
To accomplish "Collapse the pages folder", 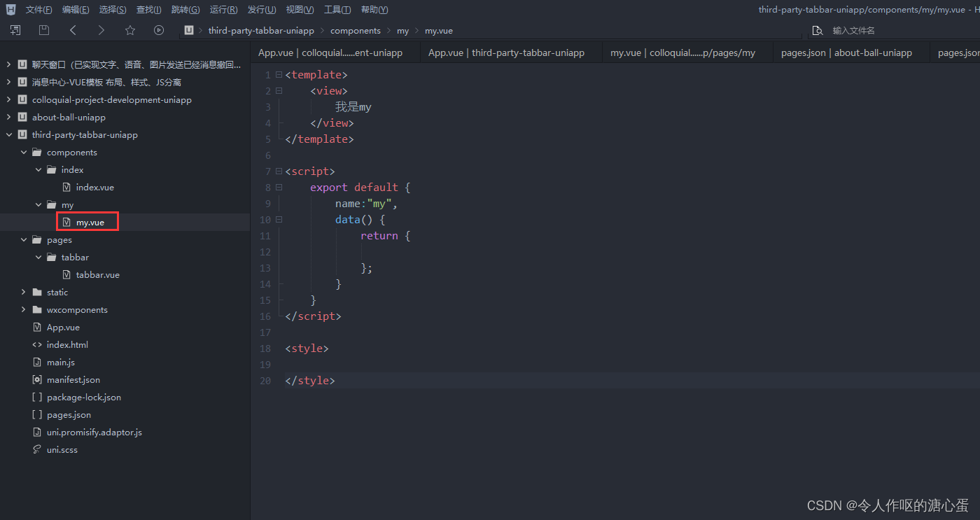I will tap(23, 240).
